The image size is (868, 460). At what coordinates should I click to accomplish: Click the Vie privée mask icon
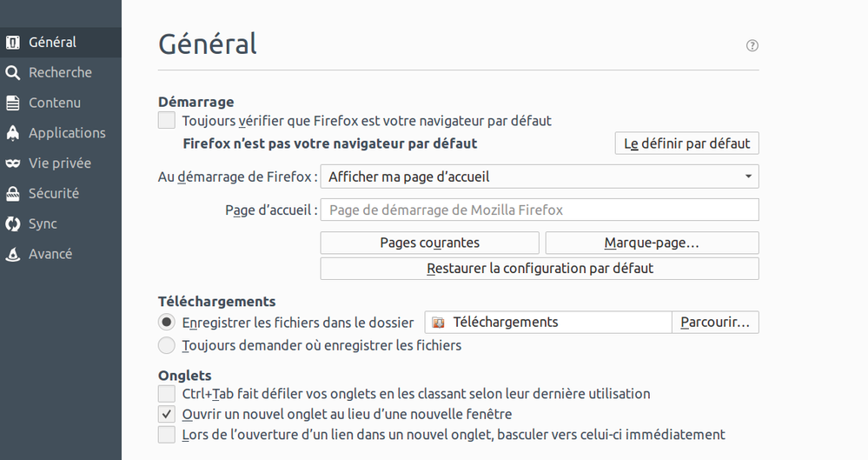pos(13,163)
